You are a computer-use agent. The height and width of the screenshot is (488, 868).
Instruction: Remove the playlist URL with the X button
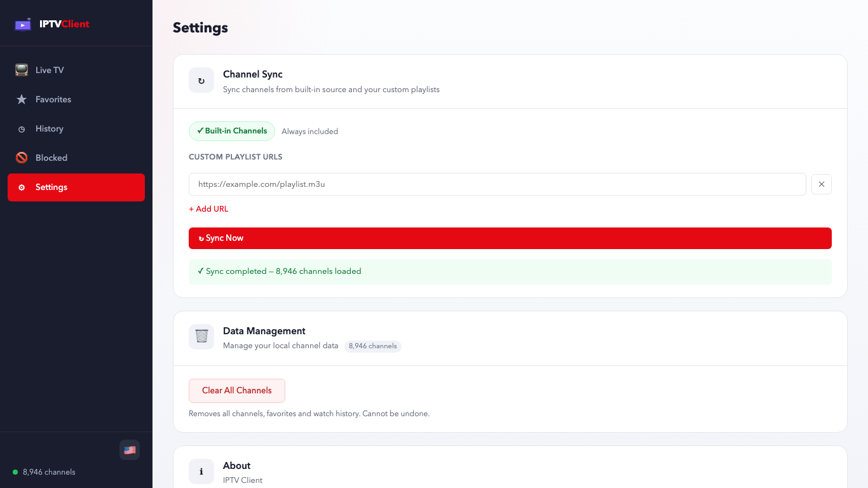pyautogui.click(x=822, y=184)
